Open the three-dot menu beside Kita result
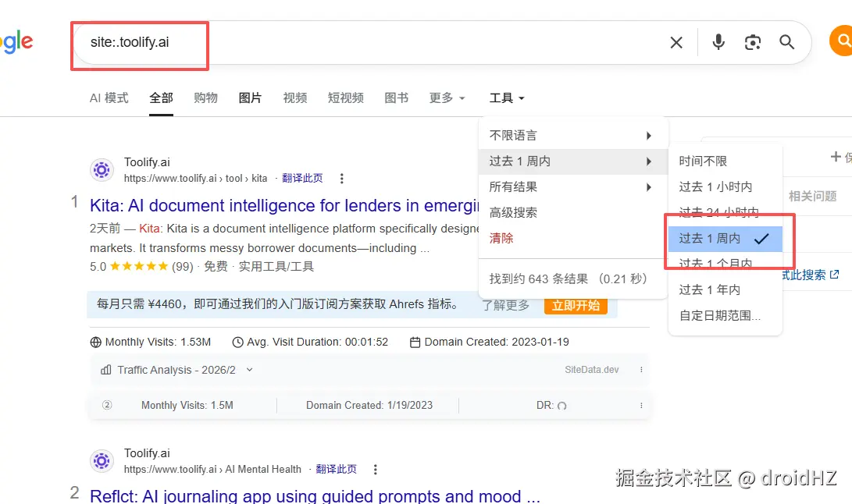 (341, 178)
